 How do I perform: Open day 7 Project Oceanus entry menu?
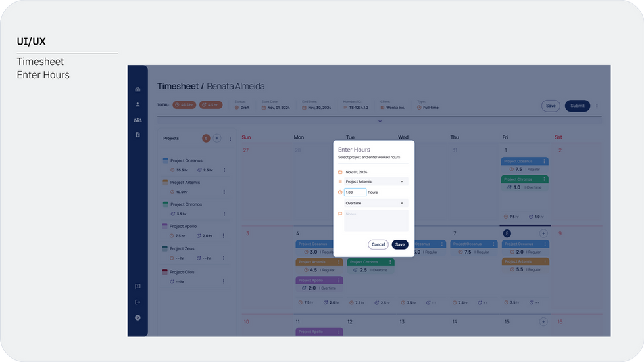point(493,244)
